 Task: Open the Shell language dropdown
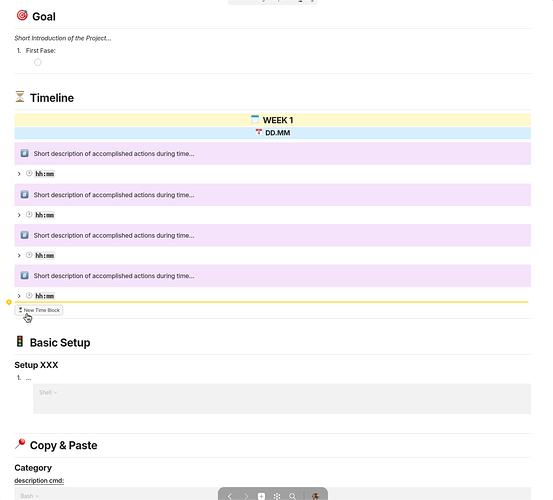48,392
